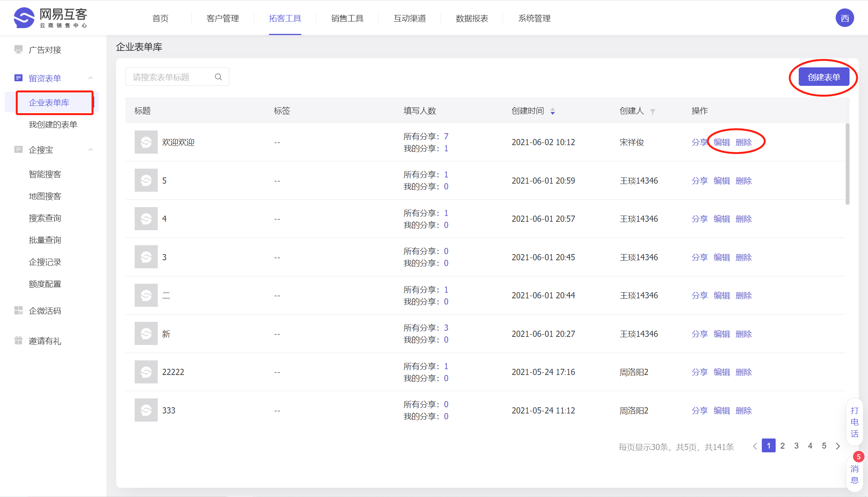Image resolution: width=868 pixels, height=497 pixels.
Task: Open 企搜记录 in the sidebar
Action: 45,262
